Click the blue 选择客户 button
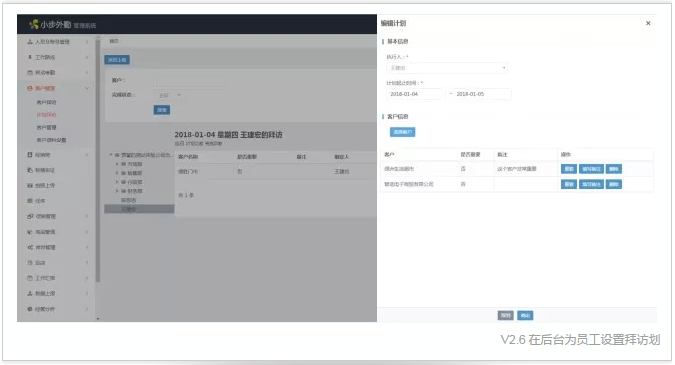Viewport: 675px width, 365px height. 403,132
